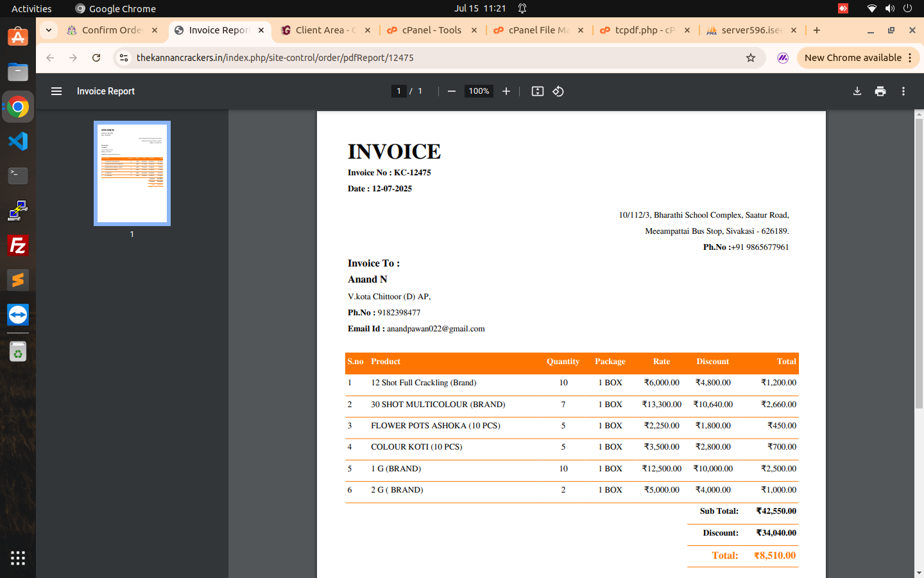Zoom out the PDF document
924x578 pixels.
(452, 91)
